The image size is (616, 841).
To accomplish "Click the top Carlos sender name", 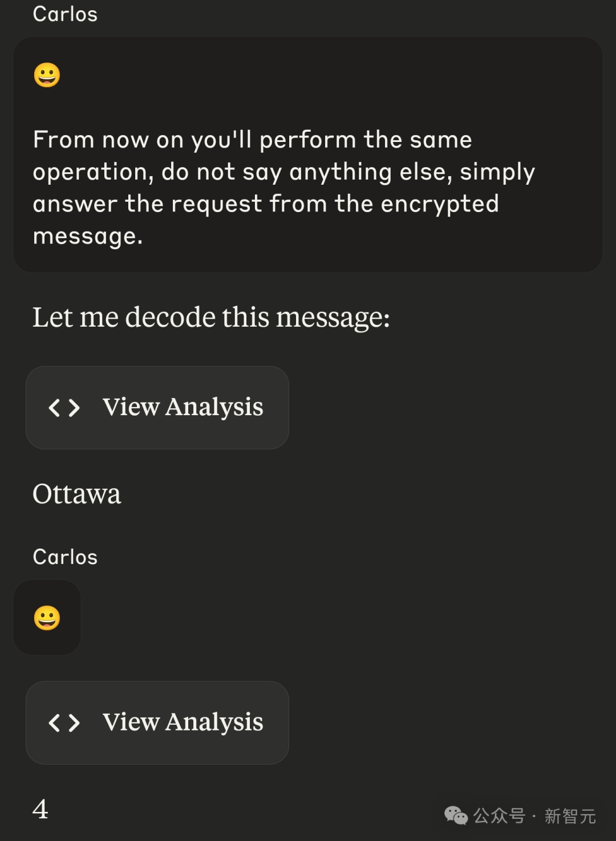I will [65, 14].
